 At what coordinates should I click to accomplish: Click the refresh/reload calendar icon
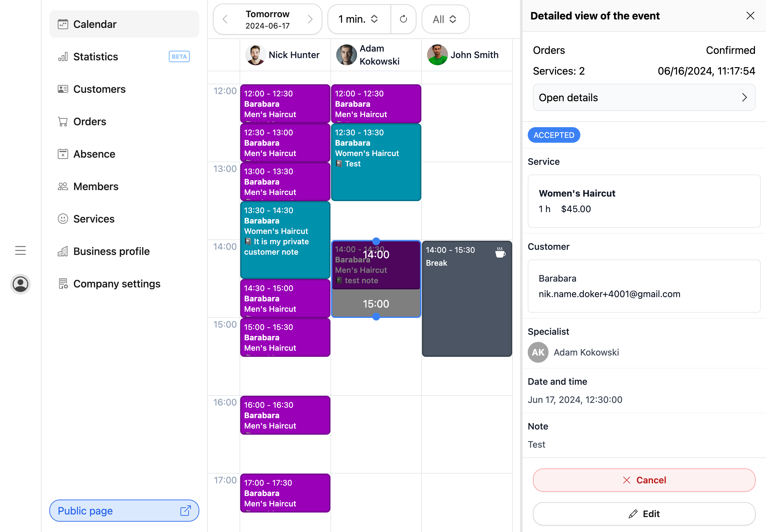click(404, 19)
